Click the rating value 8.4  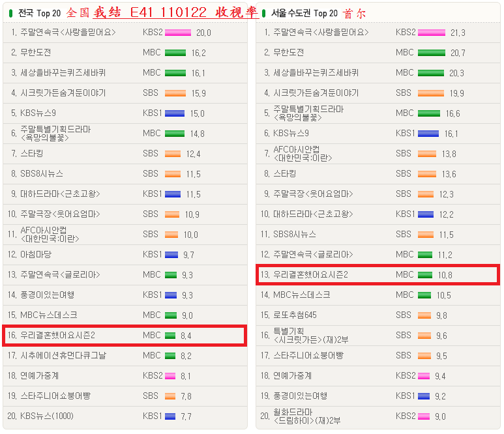(186, 336)
